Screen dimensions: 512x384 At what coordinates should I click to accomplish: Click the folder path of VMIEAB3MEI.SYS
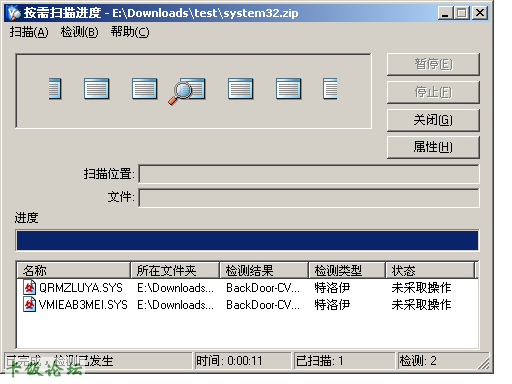[x=176, y=305]
